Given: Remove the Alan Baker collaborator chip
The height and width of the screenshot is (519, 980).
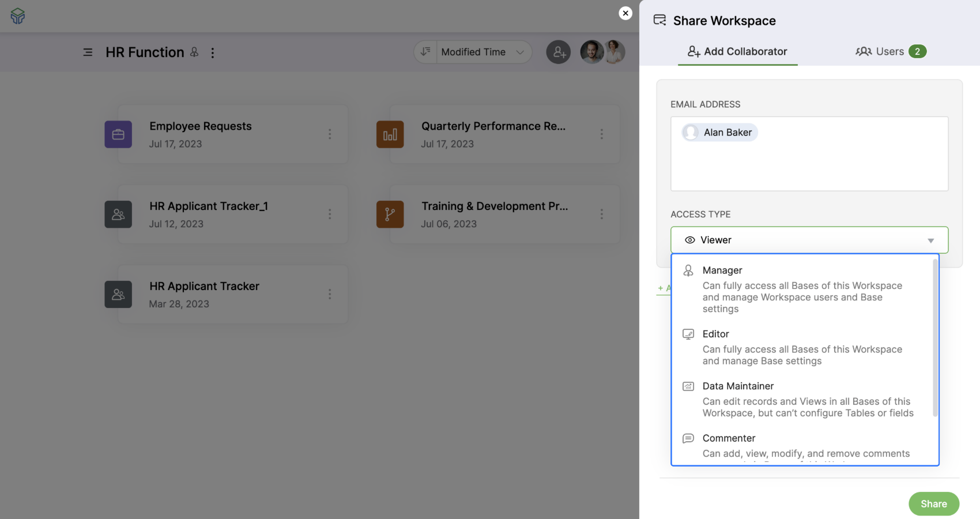Looking at the screenshot, I should point(719,132).
